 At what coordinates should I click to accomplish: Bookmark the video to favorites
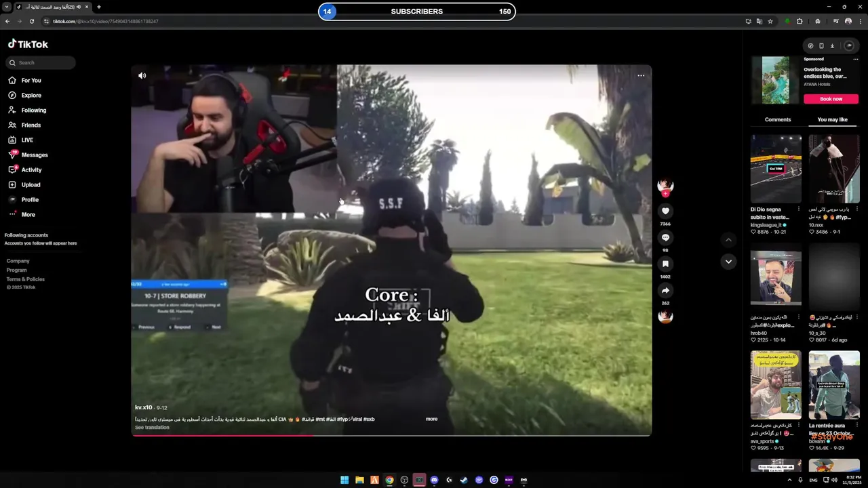pyautogui.click(x=665, y=264)
